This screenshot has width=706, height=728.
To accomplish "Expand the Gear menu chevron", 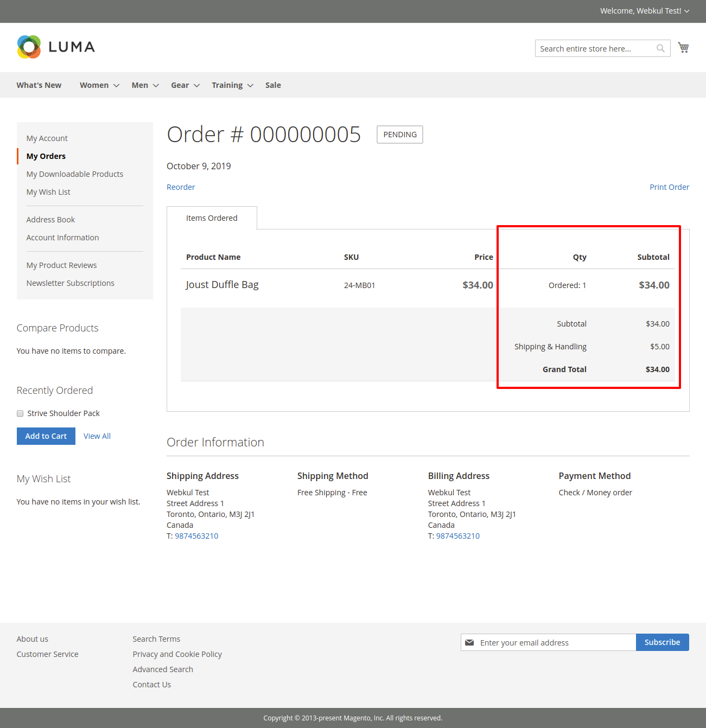I will click(196, 85).
